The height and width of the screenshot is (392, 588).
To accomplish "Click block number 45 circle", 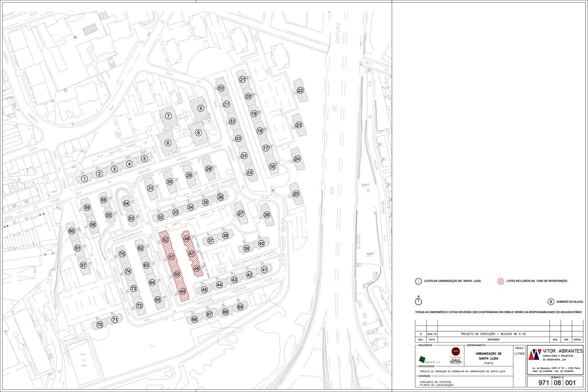I will (x=204, y=290).
